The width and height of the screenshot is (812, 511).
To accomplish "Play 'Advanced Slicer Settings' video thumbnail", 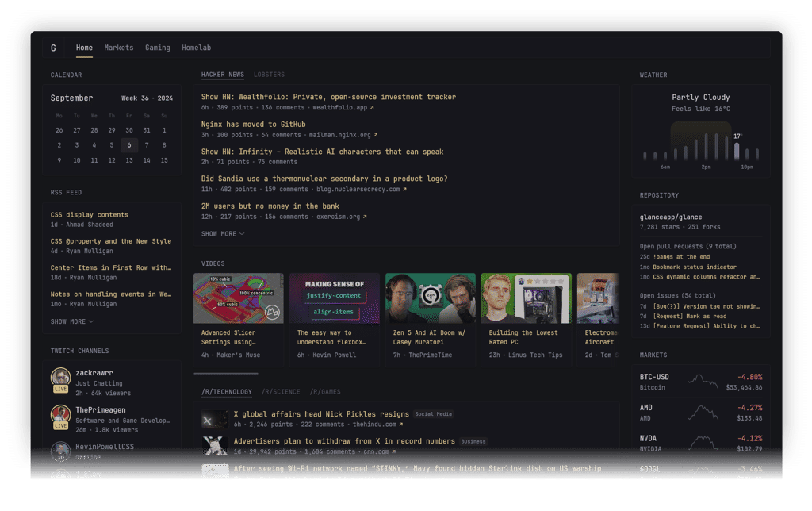I will (x=238, y=298).
